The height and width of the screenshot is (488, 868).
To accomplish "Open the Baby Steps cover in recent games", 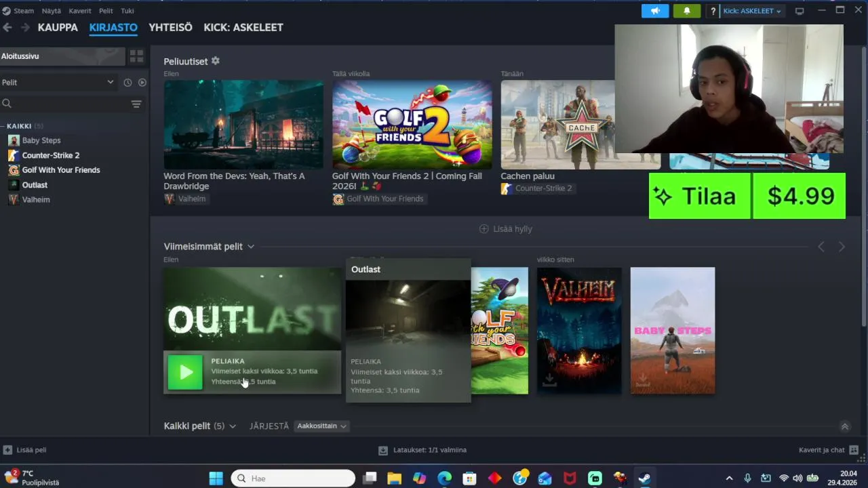I will (x=673, y=331).
